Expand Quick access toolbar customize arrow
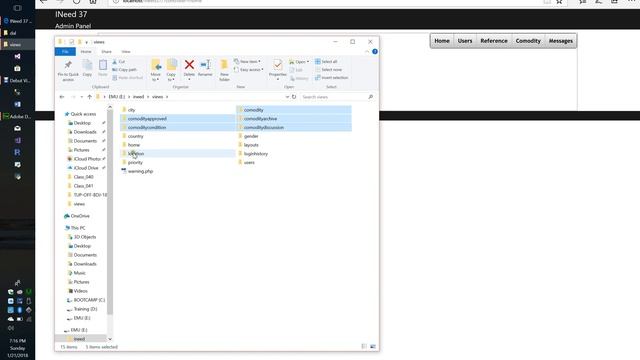The width and height of the screenshot is (640, 360). pos(87,42)
